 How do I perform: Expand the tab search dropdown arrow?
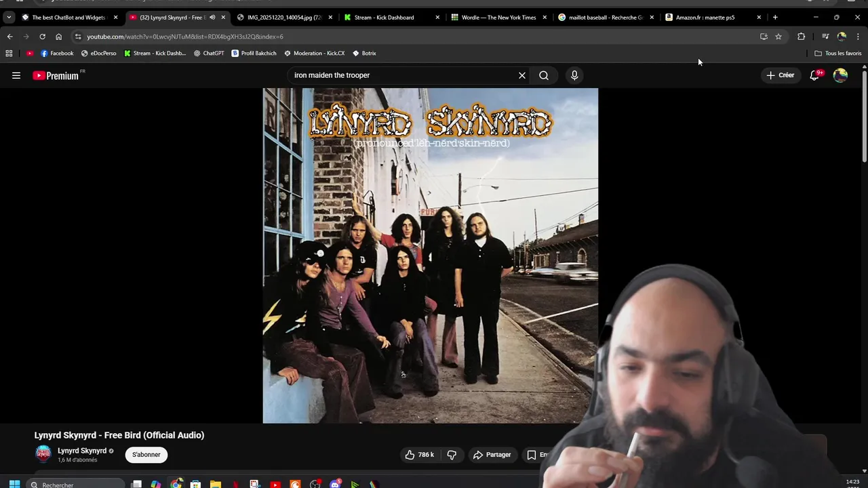tap(9, 18)
